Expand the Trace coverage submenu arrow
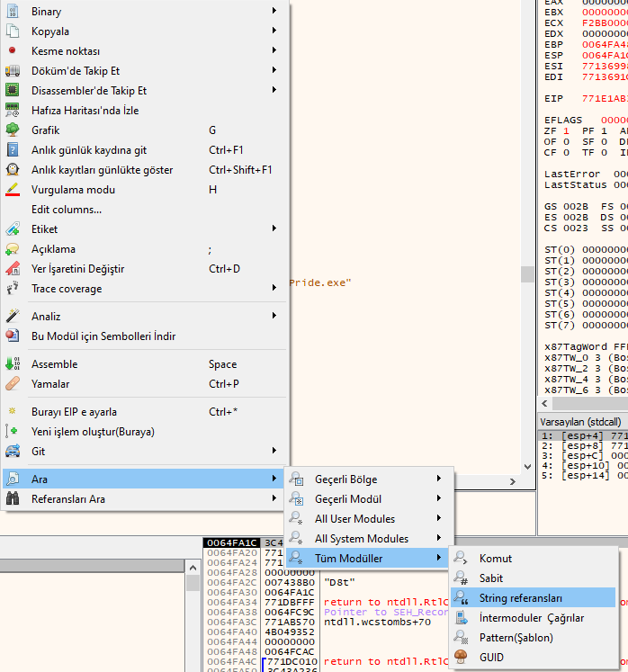 [274, 288]
